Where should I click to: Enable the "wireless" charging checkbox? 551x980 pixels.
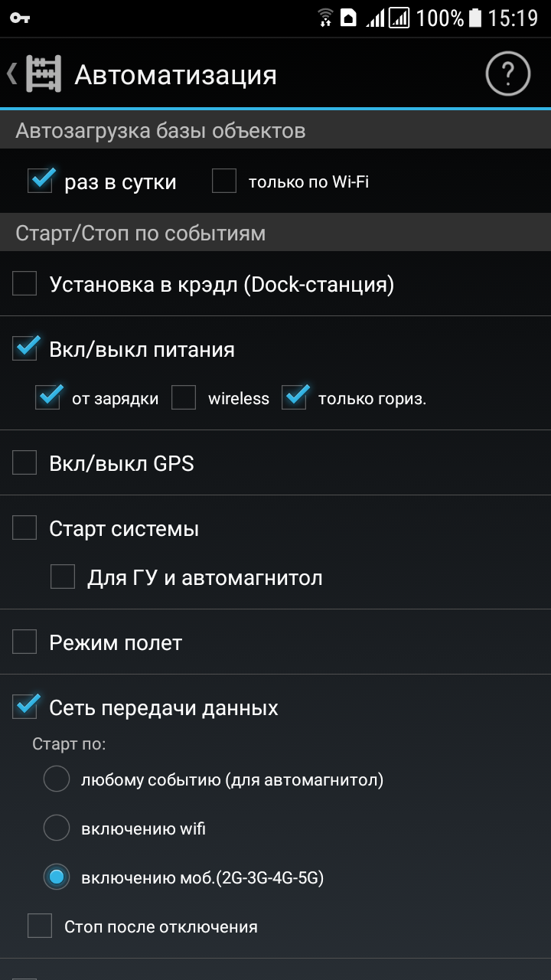point(184,398)
